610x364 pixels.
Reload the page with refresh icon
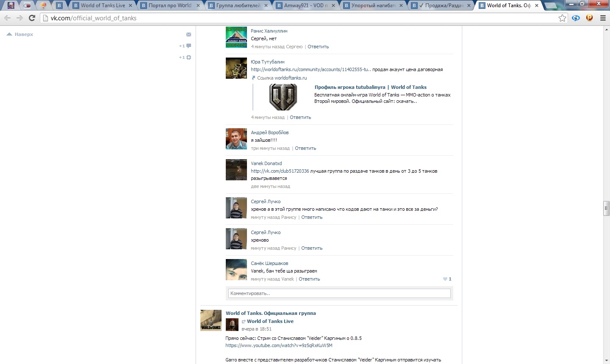pyautogui.click(x=32, y=18)
